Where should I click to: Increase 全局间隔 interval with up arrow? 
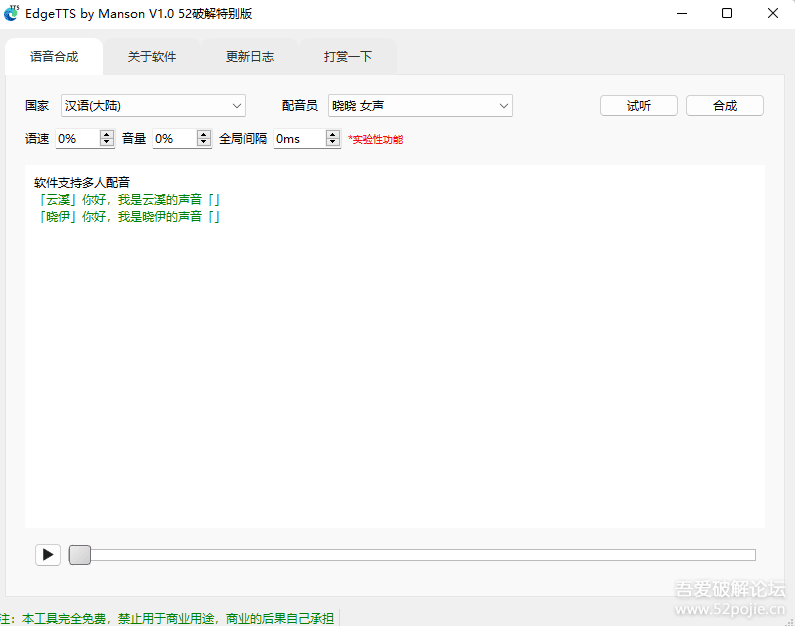333,134
